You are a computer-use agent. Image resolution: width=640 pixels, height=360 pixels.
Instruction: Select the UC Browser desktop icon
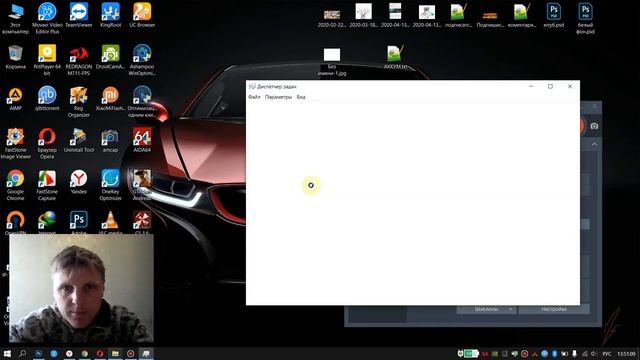coord(142,16)
